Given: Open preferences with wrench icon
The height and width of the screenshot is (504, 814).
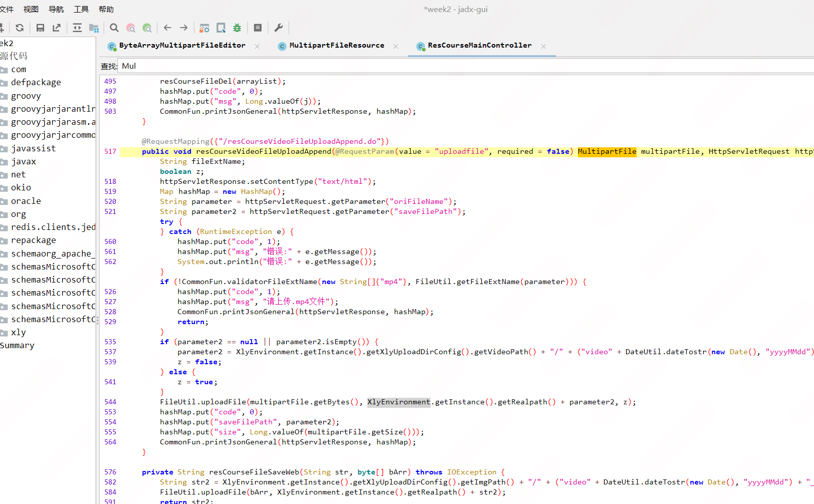Looking at the screenshot, I should coord(279,28).
